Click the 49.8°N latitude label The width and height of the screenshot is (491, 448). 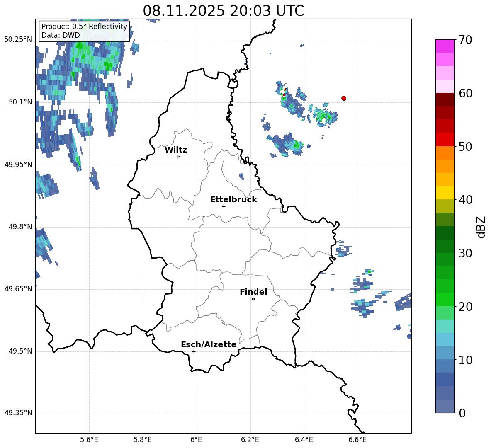[x=20, y=227]
